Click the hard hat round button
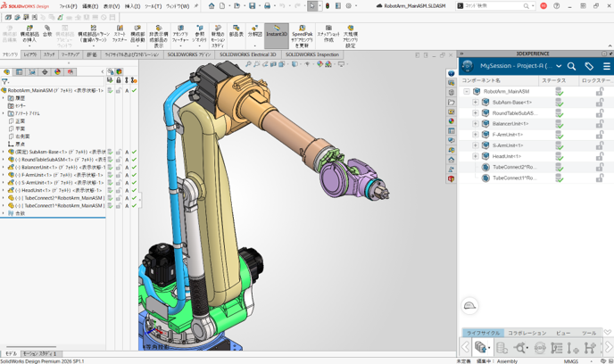Viewport: 614px width, 364px height. pyautogui.click(x=469, y=306)
